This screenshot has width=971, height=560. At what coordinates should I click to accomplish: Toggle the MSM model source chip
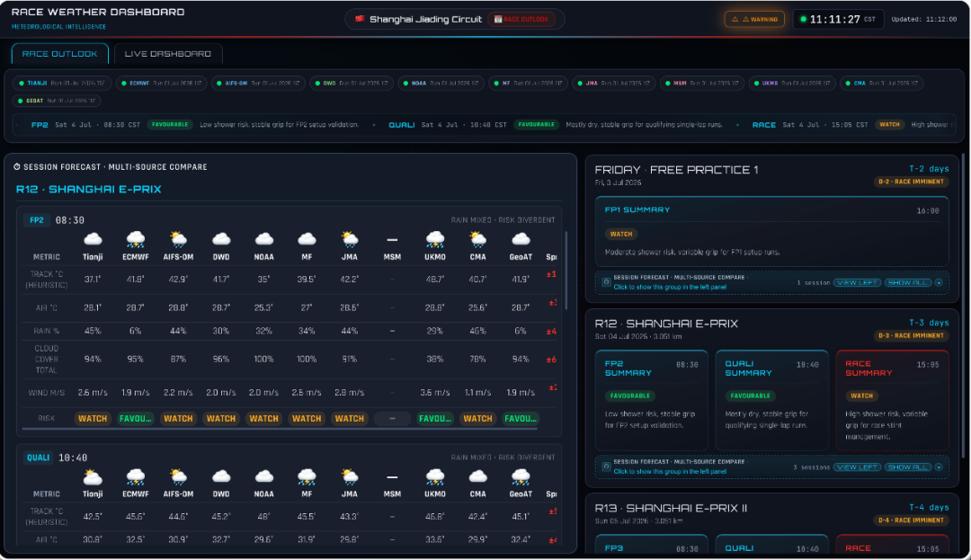pyautogui.click(x=701, y=83)
